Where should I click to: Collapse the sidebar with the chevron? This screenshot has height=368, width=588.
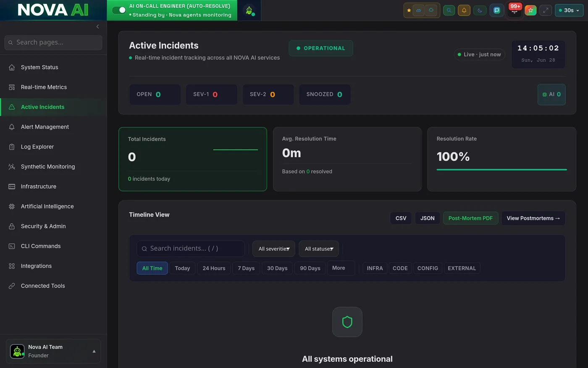coord(97,26)
